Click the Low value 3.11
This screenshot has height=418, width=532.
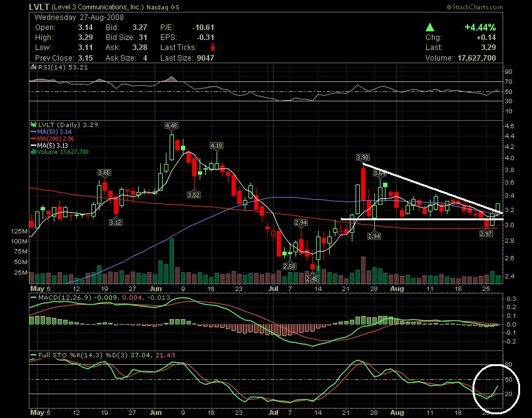85,48
